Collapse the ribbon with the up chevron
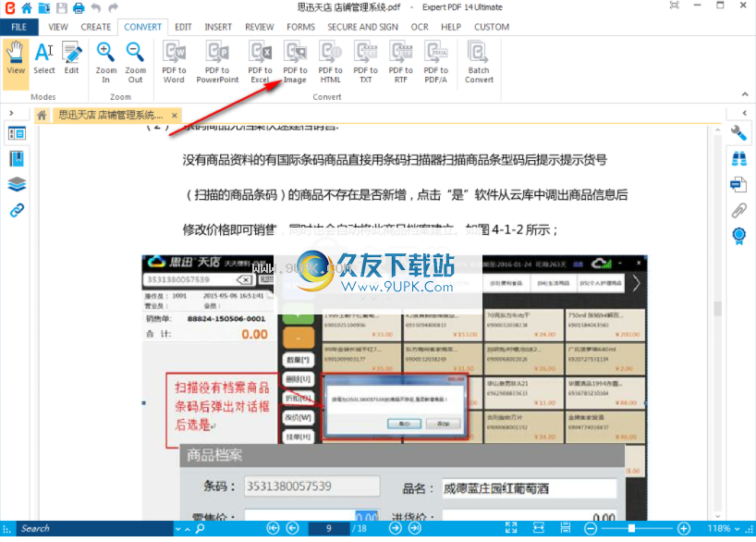The width and height of the screenshot is (756, 542). (745, 94)
